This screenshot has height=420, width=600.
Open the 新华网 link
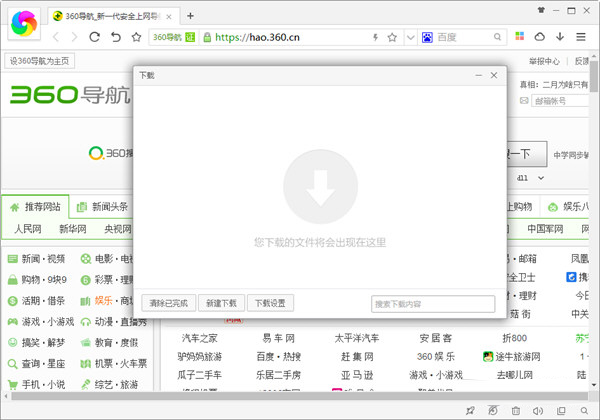(73, 229)
